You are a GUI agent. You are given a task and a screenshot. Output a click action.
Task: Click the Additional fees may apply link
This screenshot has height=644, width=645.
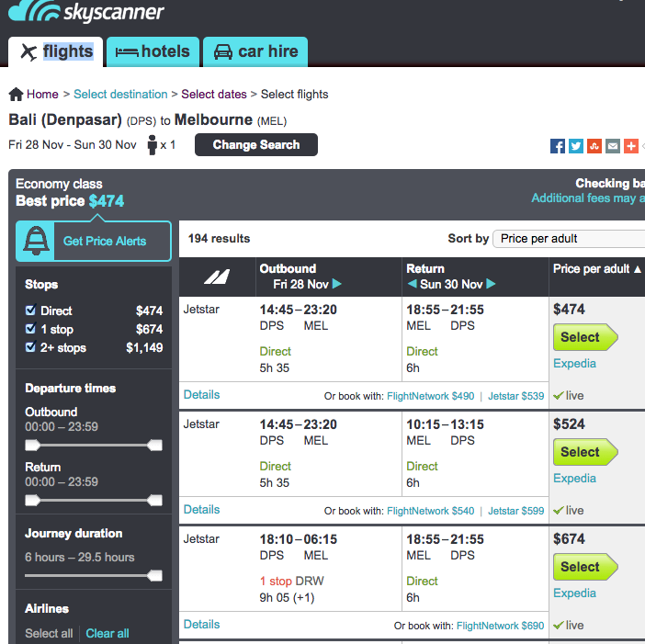588,198
